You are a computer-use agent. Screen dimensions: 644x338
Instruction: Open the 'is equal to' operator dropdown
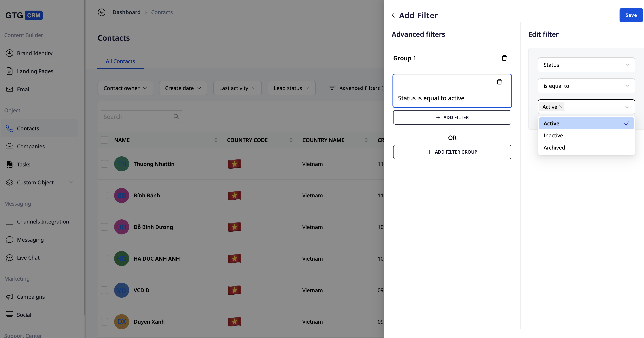tap(586, 86)
